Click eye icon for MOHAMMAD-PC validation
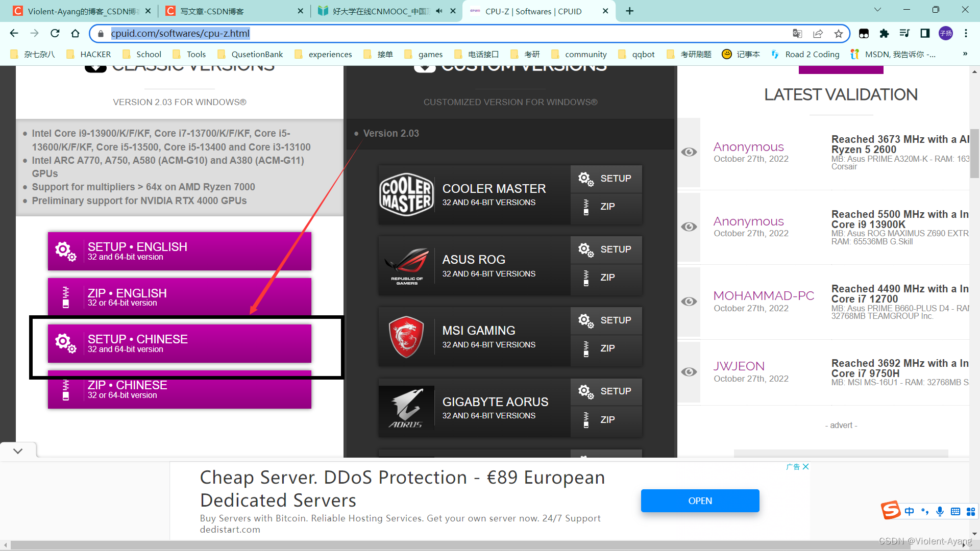980x551 pixels. 689,302
